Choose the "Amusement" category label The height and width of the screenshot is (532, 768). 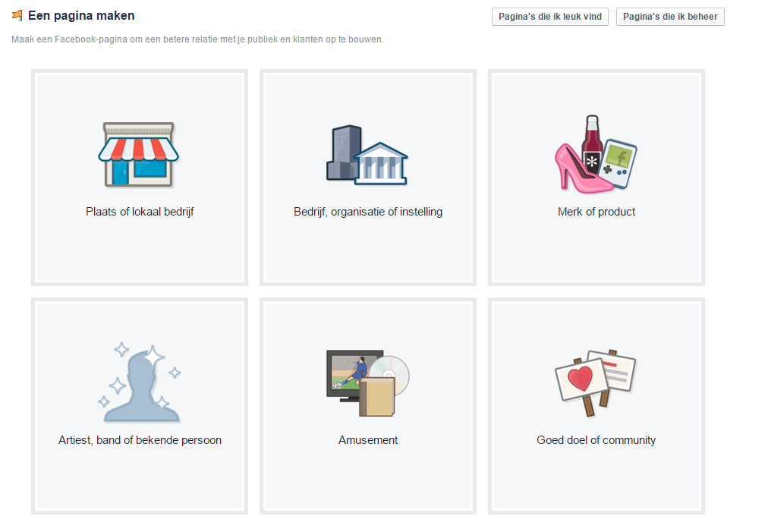[x=368, y=440]
